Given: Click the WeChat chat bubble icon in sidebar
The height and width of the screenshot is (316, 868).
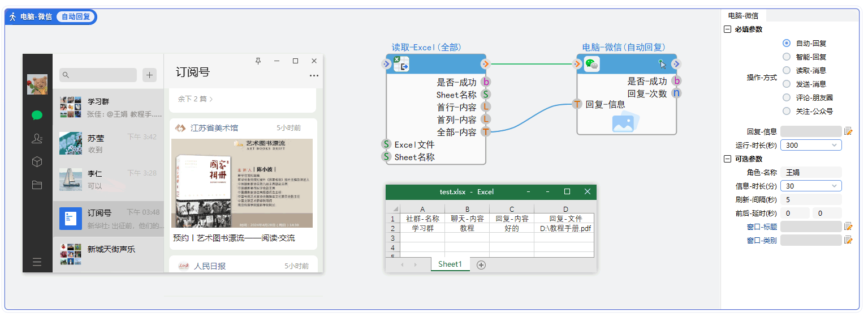Looking at the screenshot, I should (x=37, y=116).
